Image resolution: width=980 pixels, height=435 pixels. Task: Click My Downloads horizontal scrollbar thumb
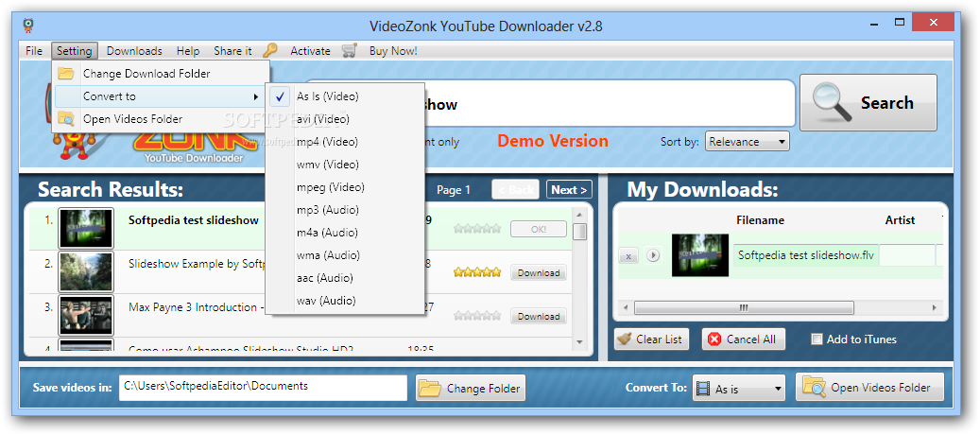(744, 308)
